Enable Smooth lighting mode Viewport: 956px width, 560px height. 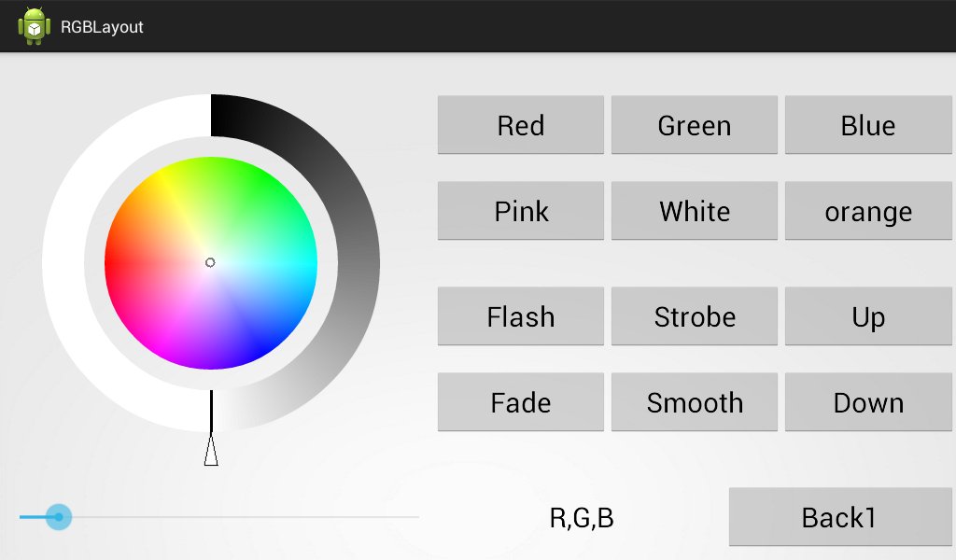(694, 402)
